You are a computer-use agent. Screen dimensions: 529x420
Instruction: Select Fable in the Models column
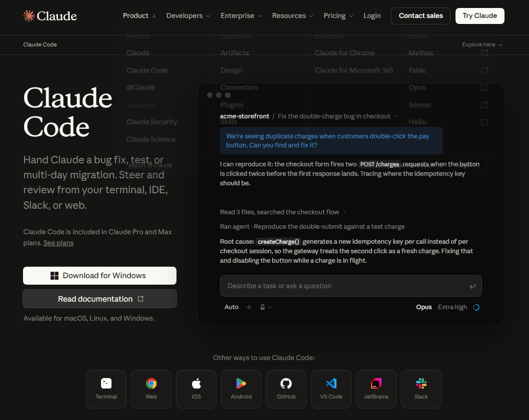tap(417, 70)
